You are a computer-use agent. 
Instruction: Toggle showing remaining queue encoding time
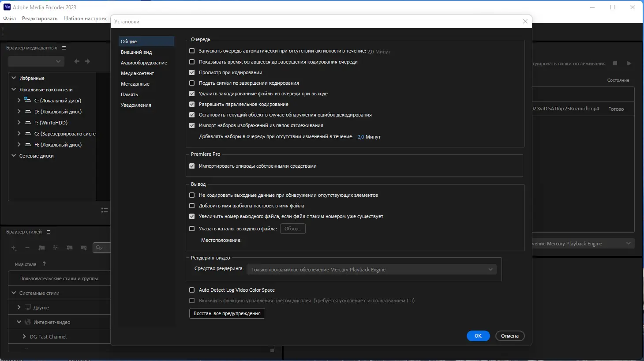click(192, 62)
